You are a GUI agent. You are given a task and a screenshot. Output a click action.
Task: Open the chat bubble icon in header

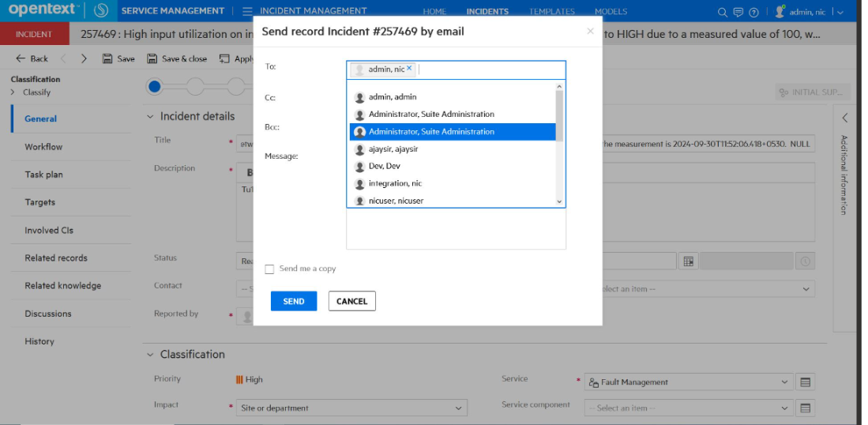738,12
